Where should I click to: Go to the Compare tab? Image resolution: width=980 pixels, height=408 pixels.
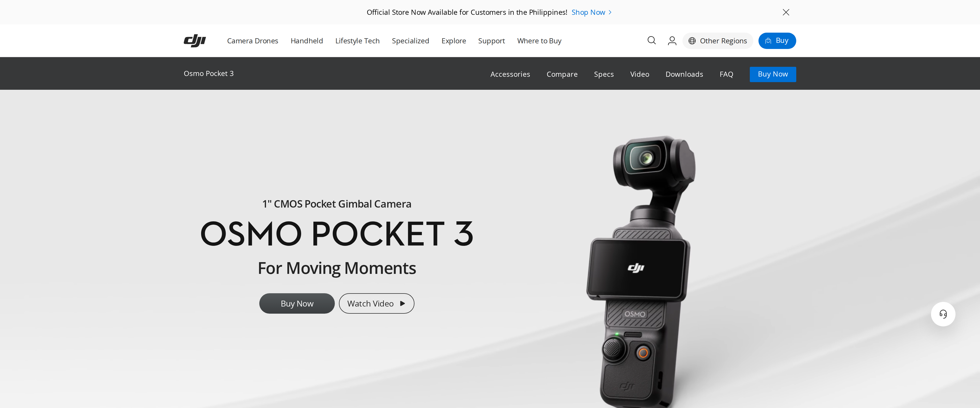pyautogui.click(x=562, y=74)
